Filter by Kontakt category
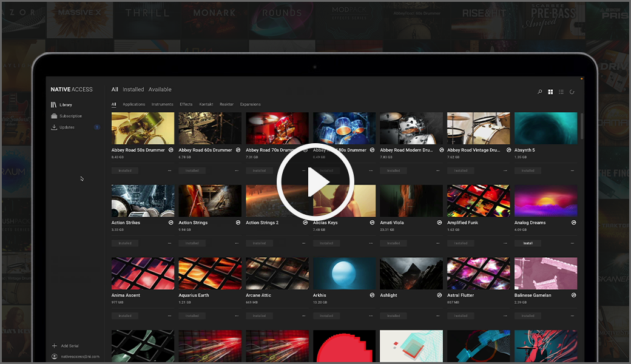This screenshot has width=631, height=364. (206, 104)
